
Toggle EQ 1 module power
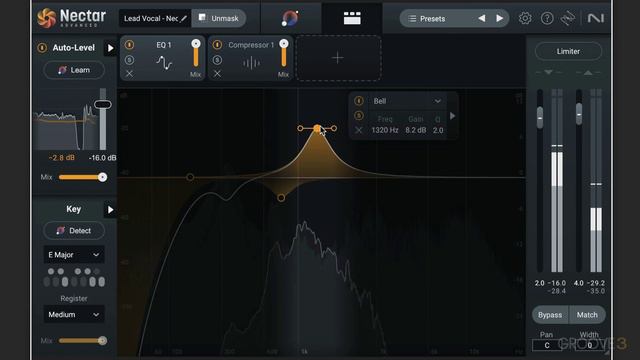129,44
